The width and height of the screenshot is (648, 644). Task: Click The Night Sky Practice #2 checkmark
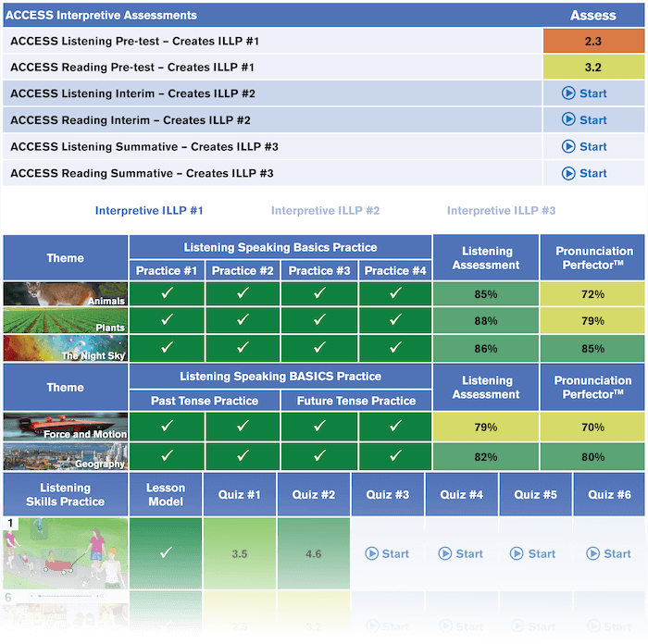[x=243, y=348]
